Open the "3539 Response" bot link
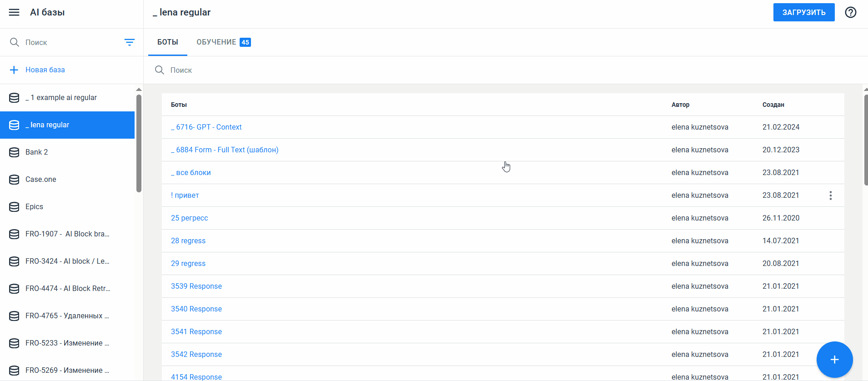The height and width of the screenshot is (381, 868). click(196, 286)
